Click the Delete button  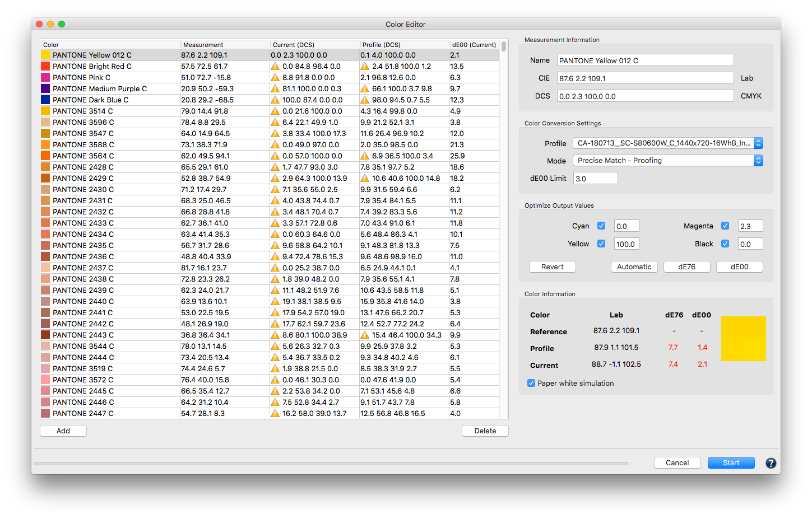coord(485,431)
